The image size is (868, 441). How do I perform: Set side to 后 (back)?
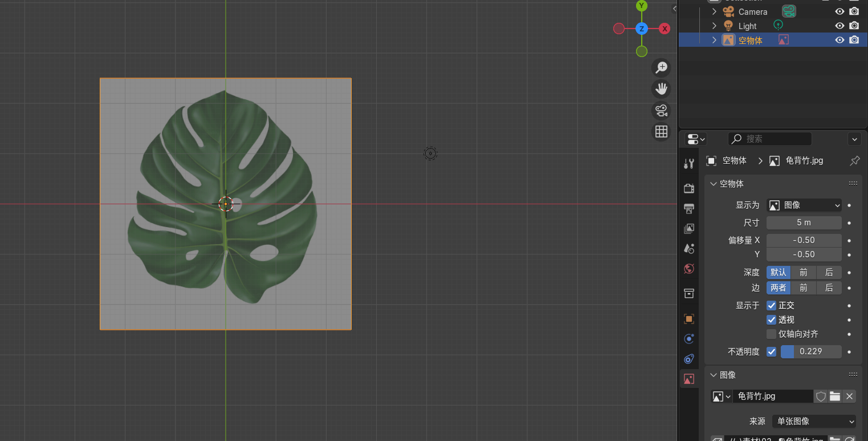coord(829,288)
